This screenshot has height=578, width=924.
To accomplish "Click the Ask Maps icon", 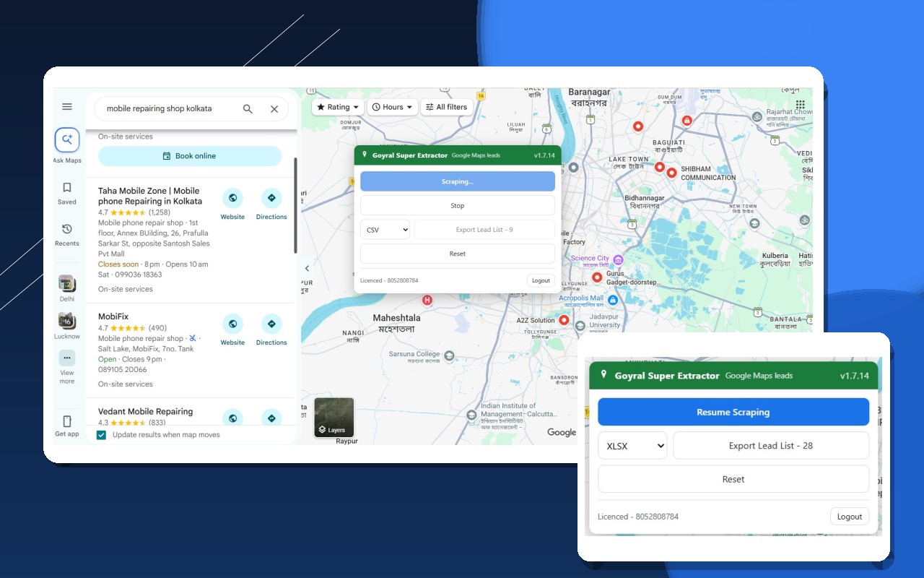I will [67, 139].
